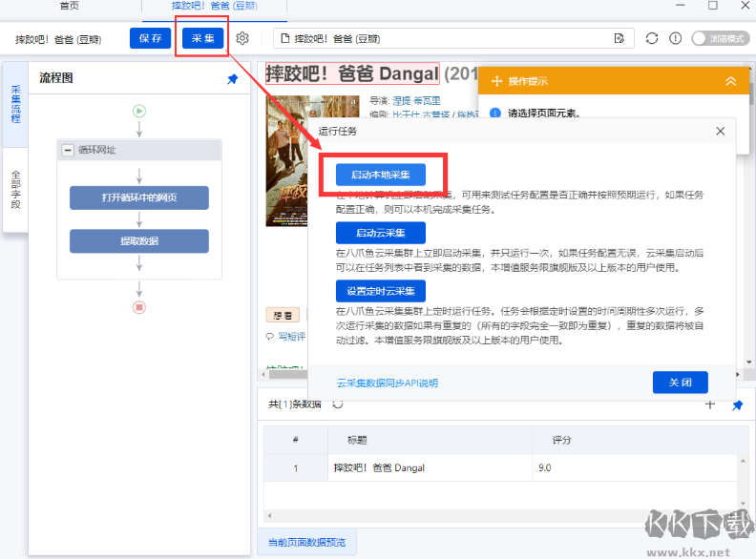756x559 pixels.
Task: Click the 关闭 button in dialog
Action: click(680, 383)
